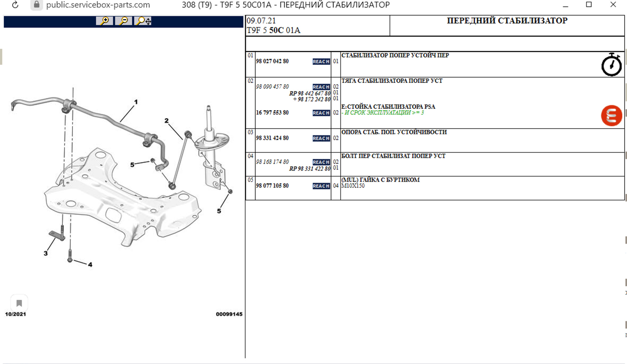Click the padlock site info icon

(x=37, y=5)
